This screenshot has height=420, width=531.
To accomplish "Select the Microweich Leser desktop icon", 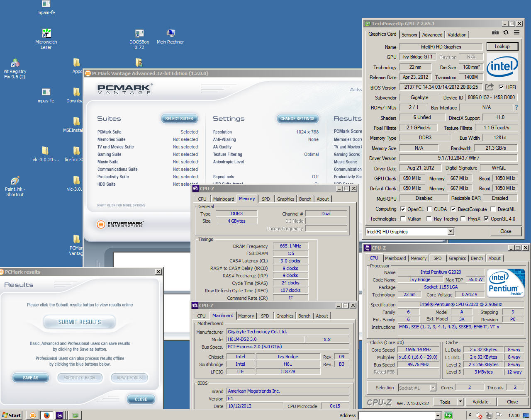I will tap(46, 39).
